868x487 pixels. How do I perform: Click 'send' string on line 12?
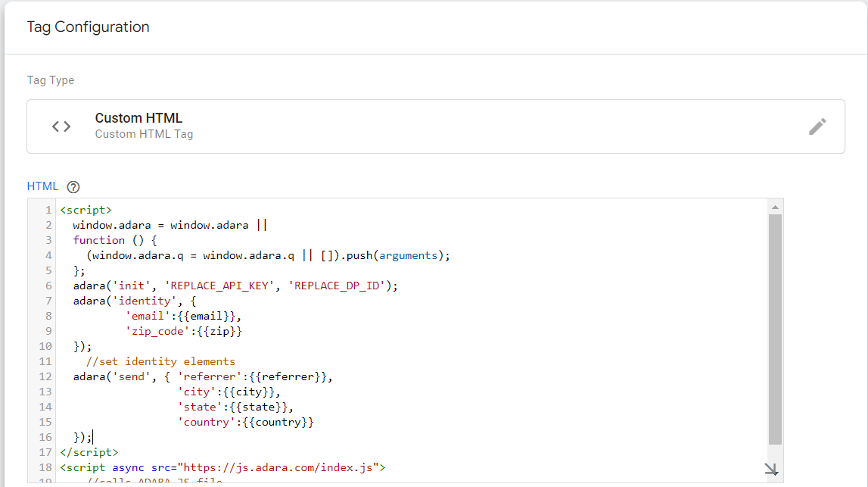132,376
